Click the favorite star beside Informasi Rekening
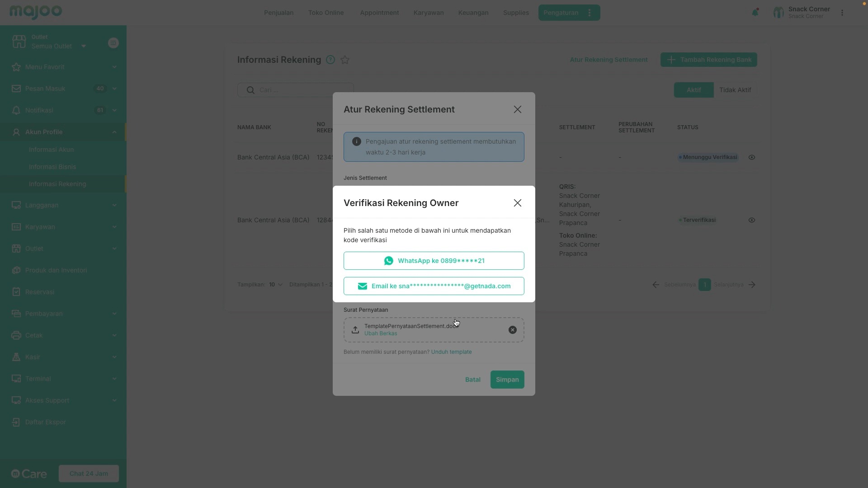 click(x=345, y=60)
